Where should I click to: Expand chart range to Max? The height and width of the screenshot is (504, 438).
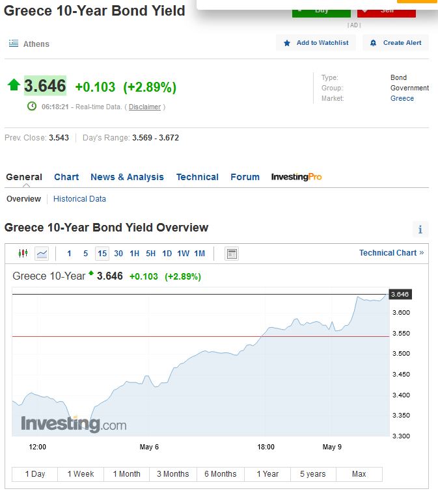pos(359,474)
